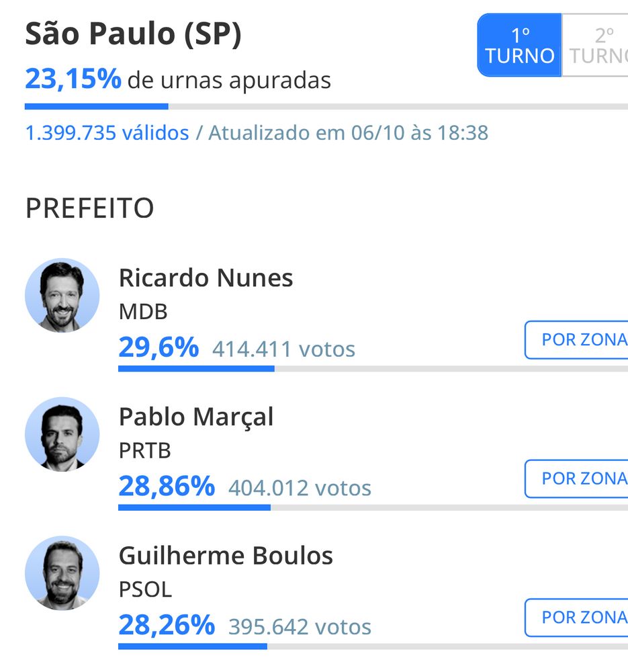Image resolution: width=628 pixels, height=672 pixels.
Task: Click the Guilherme Boulos candidate name
Action: 226,556
